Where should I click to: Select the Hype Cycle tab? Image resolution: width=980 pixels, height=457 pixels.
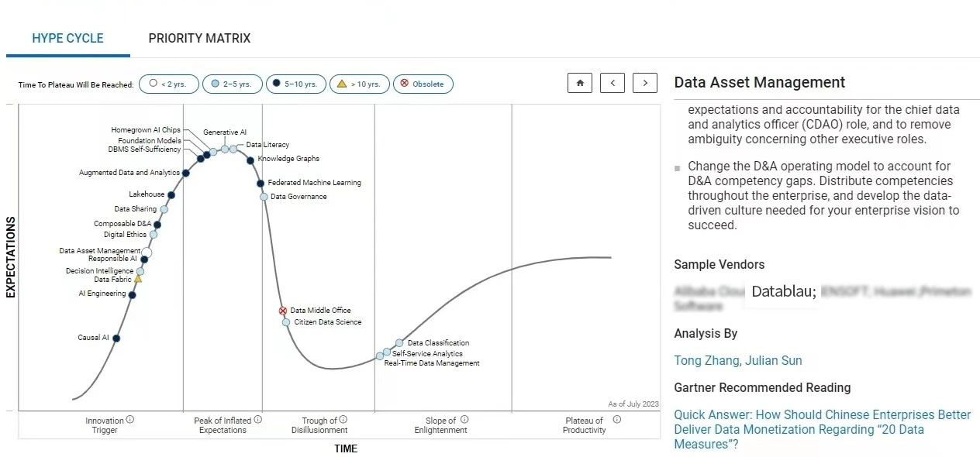(67, 38)
